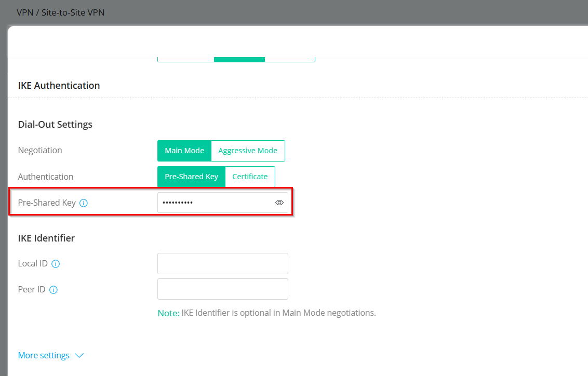Click the Peer ID info icon
The image size is (588, 376).
tap(53, 290)
